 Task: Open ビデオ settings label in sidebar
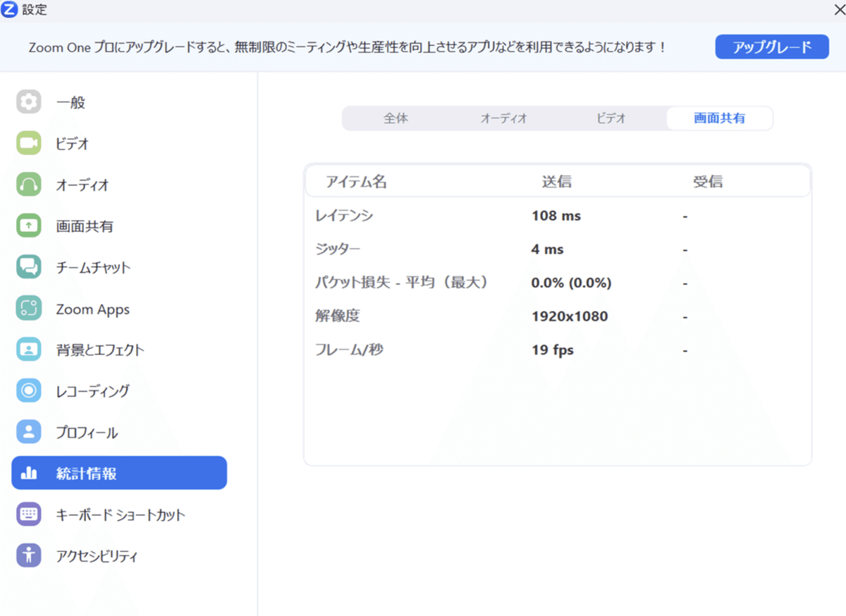73,144
